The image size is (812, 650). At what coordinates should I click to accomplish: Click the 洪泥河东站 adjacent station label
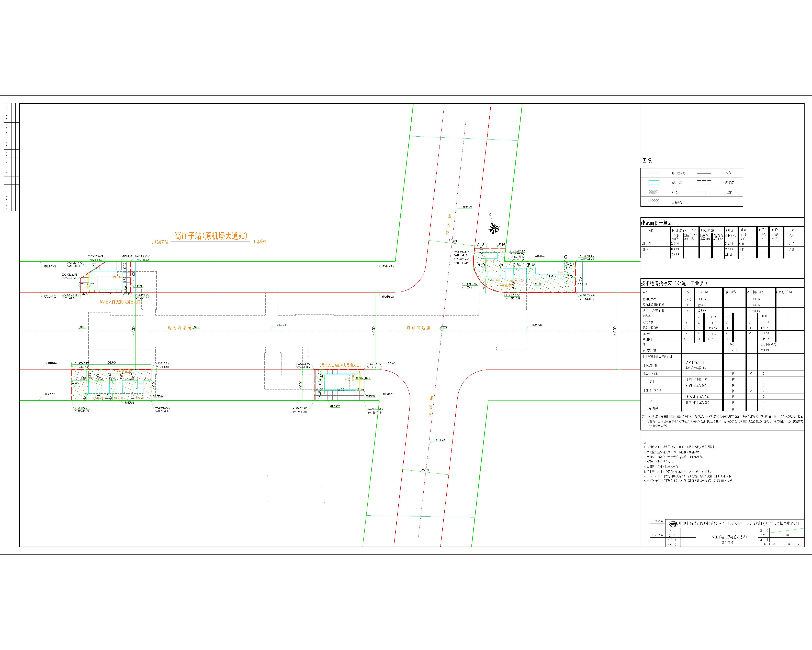160,242
